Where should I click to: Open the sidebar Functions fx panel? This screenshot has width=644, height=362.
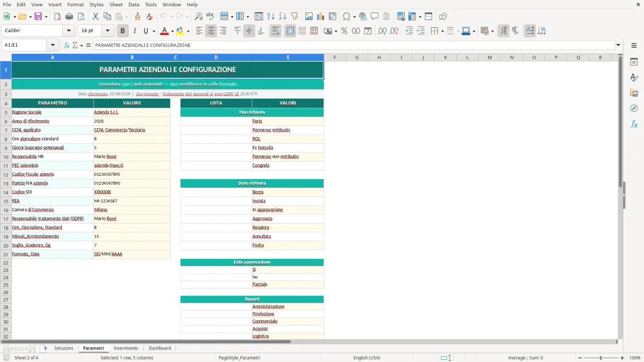coord(634,124)
